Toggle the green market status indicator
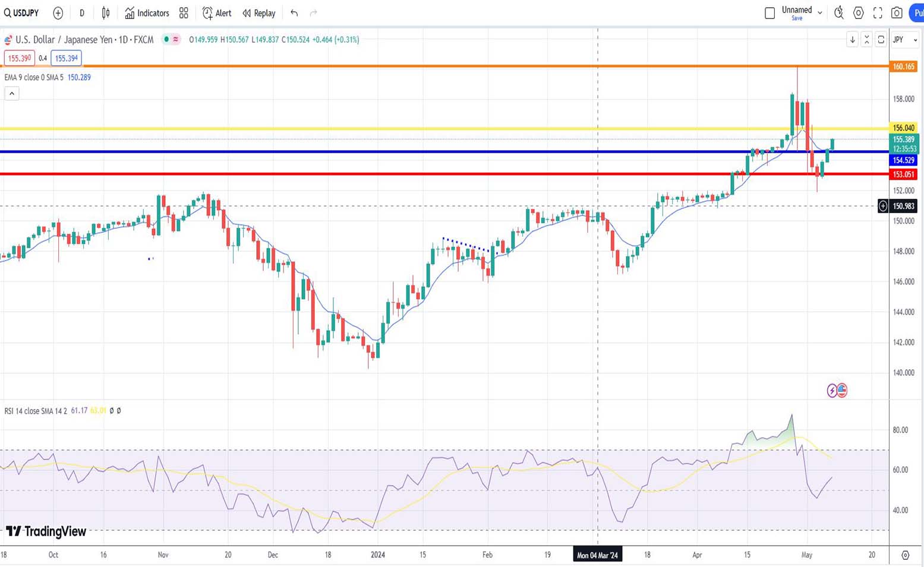 pos(167,40)
